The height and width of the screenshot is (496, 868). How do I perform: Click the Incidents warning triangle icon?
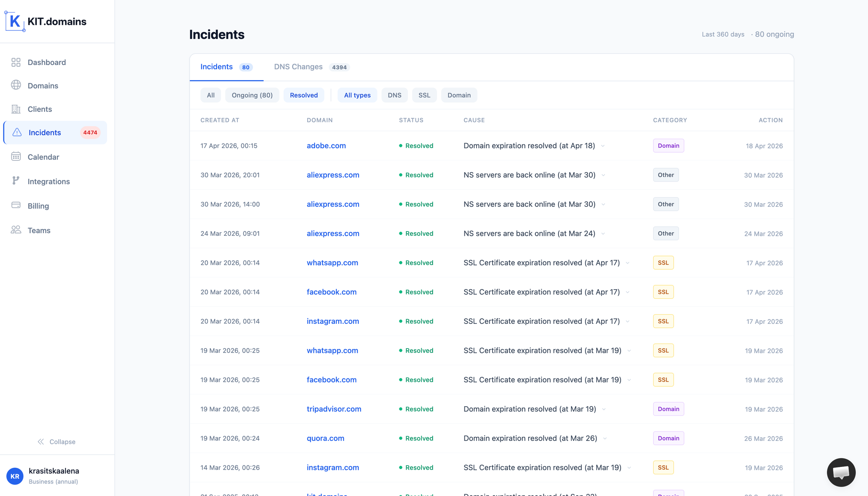click(17, 132)
